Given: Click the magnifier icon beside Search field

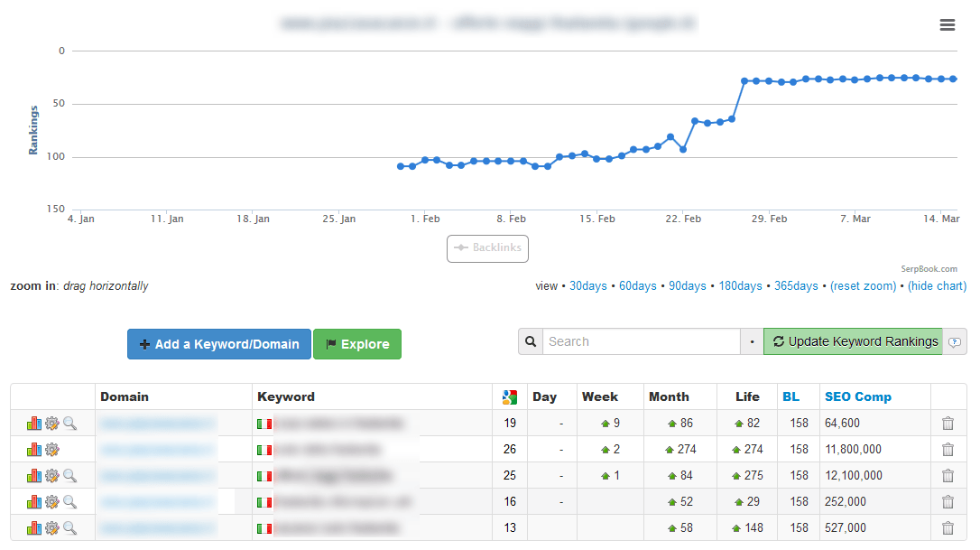Looking at the screenshot, I should 531,341.
